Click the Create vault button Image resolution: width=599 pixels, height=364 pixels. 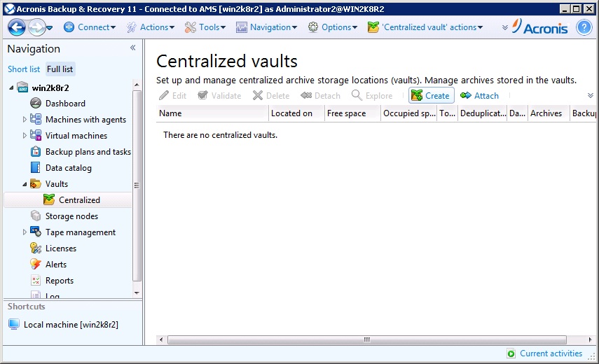pyautogui.click(x=431, y=96)
